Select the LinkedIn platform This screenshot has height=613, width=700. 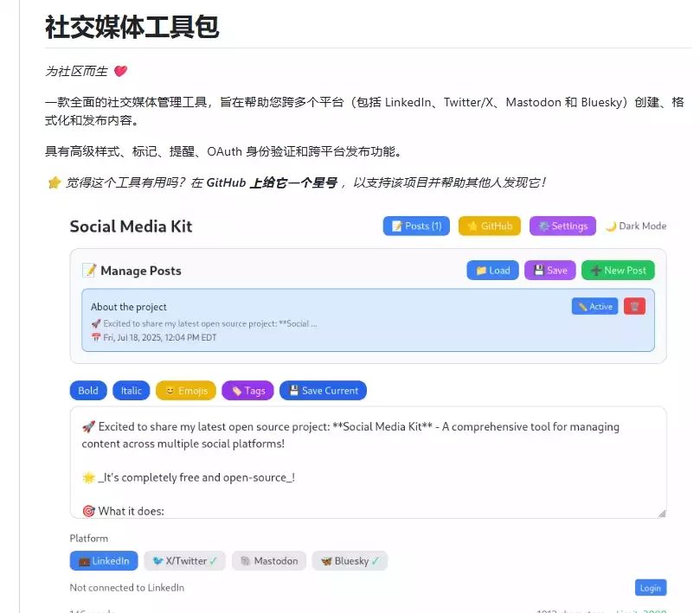pos(104,561)
